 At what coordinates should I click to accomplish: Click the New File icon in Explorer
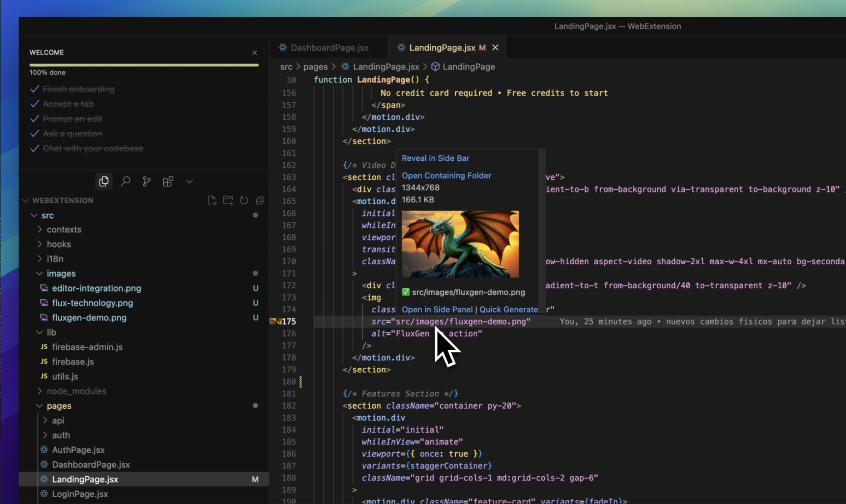coord(212,200)
